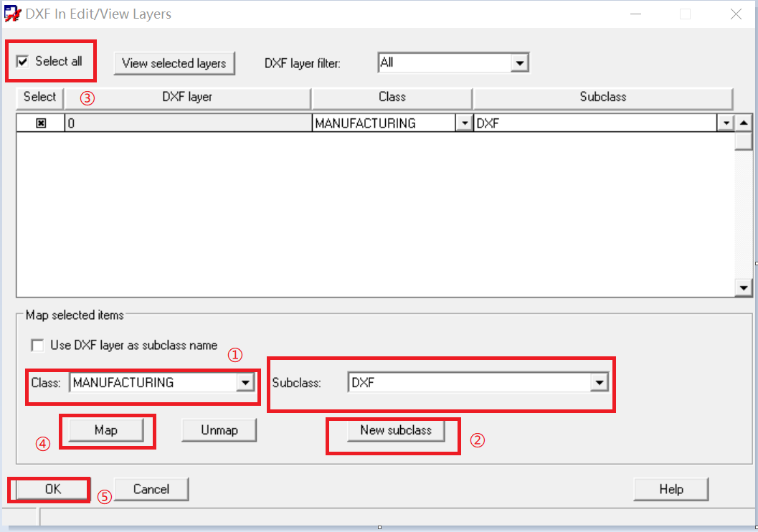Toggle the Select all checkbox

tap(22, 62)
